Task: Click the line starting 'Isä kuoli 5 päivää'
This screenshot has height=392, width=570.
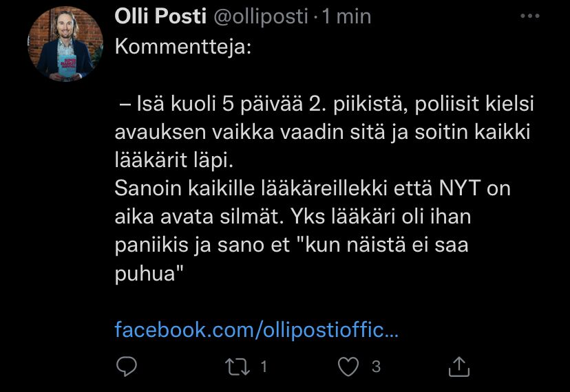Action: click(324, 105)
